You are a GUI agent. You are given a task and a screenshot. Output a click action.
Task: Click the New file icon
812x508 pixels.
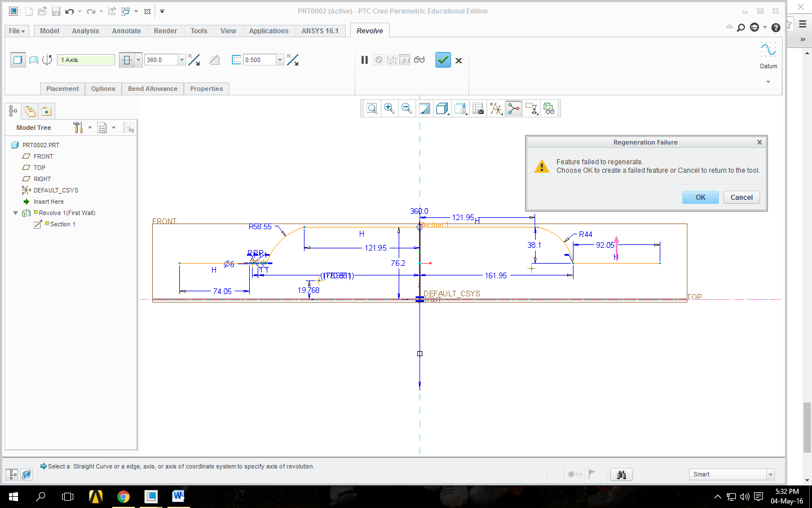(29, 11)
